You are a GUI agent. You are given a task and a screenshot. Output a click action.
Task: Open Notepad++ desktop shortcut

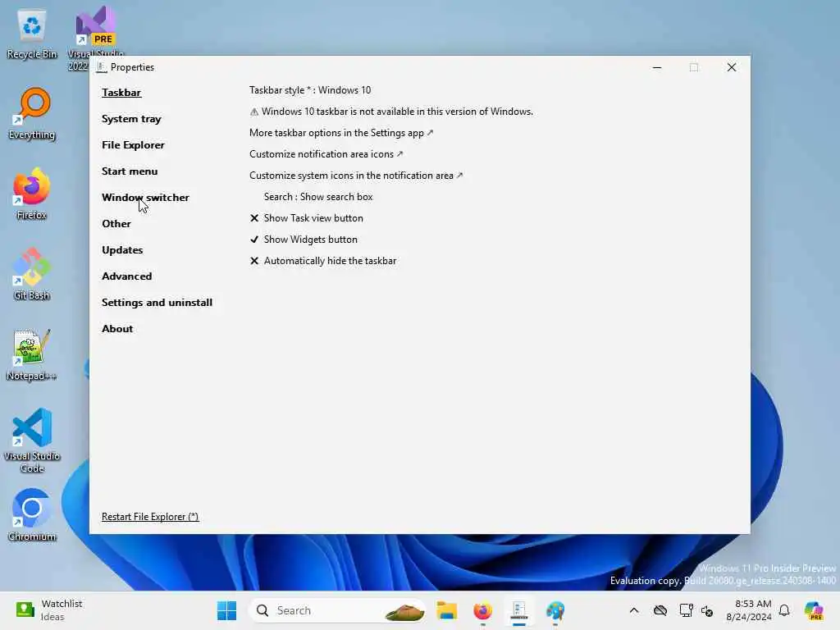tap(32, 354)
